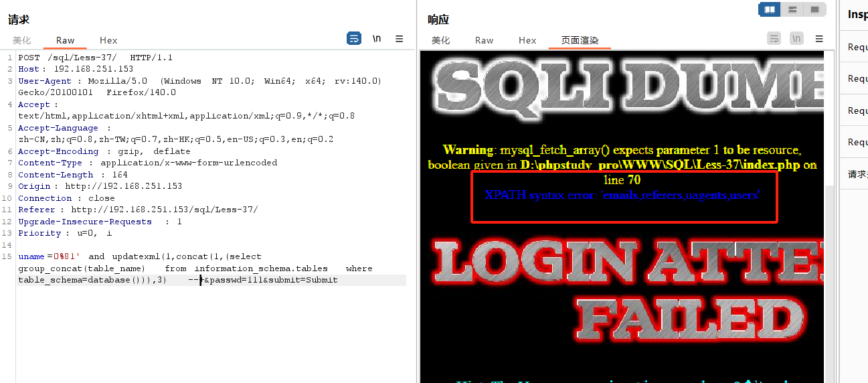Viewport: 868px width, 383px height.
Task: Click the Inspector panel title
Action: tap(857, 15)
